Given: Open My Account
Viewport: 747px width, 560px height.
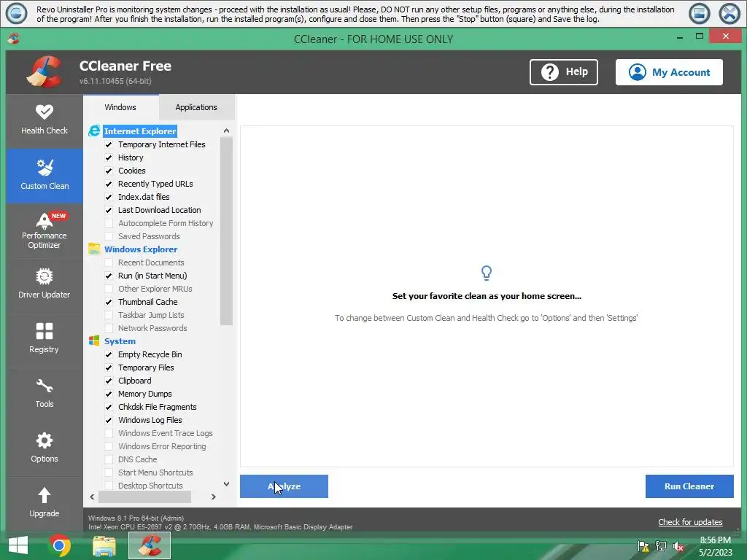Looking at the screenshot, I should coord(669,72).
